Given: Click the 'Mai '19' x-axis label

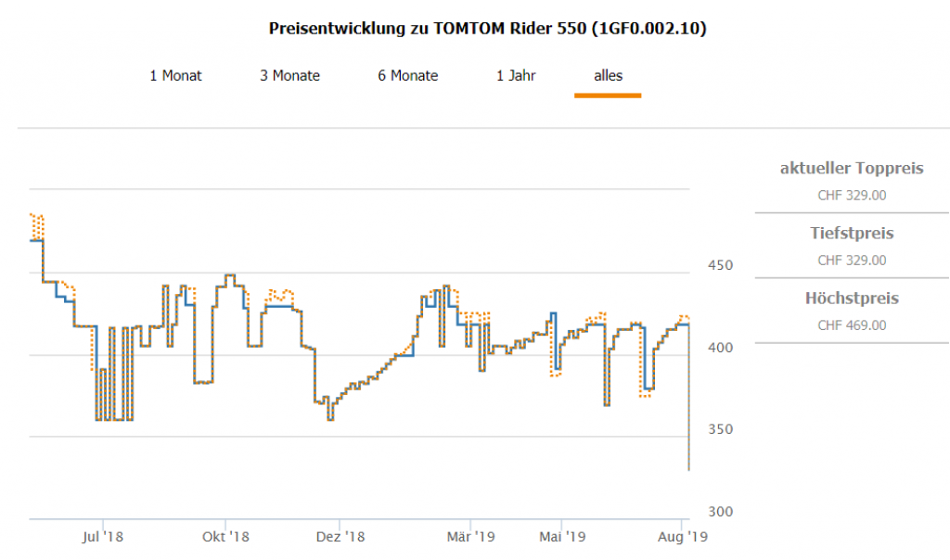Looking at the screenshot, I should pyautogui.click(x=562, y=537).
